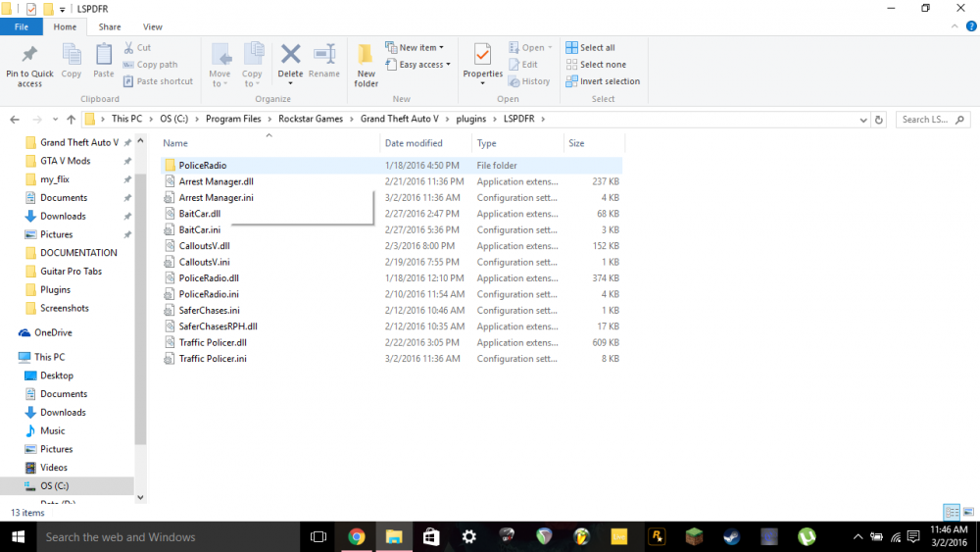Open Google Chrome from taskbar
Viewport: 980px width, 552px height.
click(357, 537)
